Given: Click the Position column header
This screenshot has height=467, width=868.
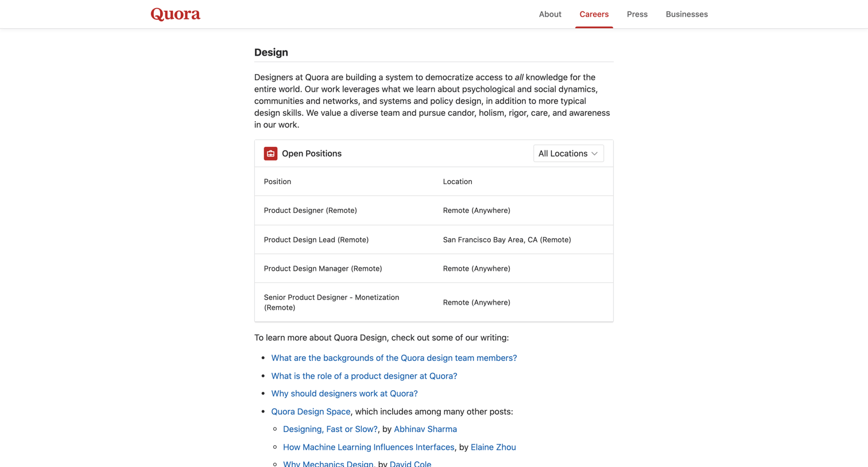Looking at the screenshot, I should point(277,181).
